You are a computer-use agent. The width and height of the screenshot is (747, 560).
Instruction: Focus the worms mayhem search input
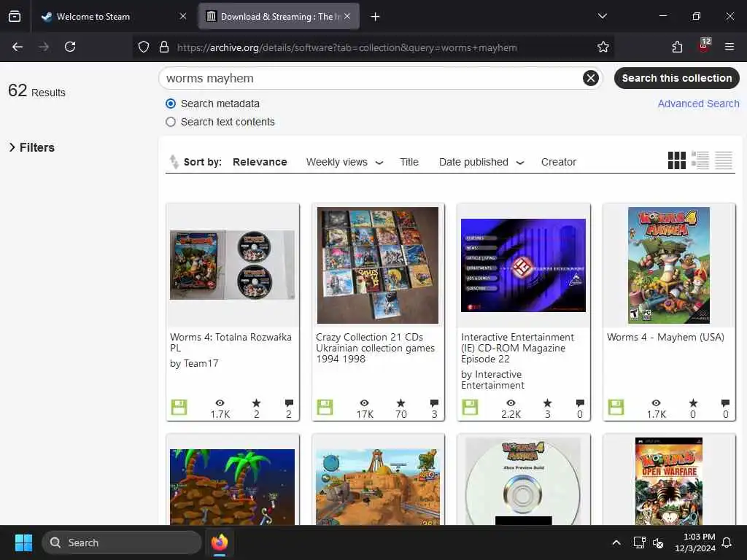[x=371, y=78]
